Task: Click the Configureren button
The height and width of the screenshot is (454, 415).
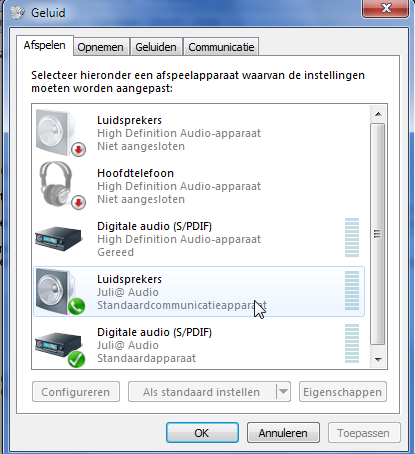Action: click(x=76, y=392)
